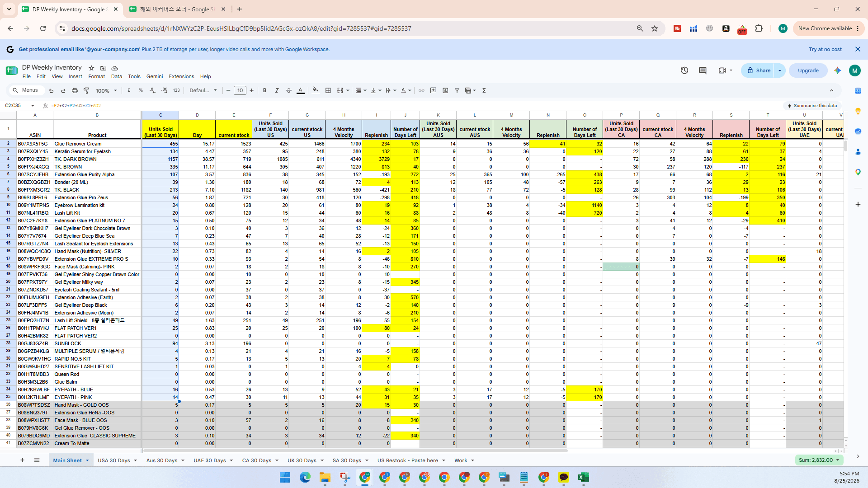
Task: Open the Name box C2:C35
Action: point(19,106)
